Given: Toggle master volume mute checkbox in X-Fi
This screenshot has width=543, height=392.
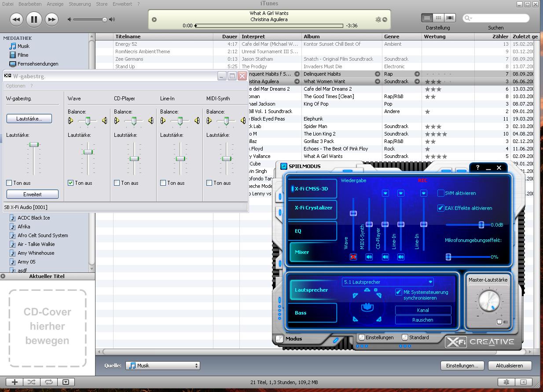Looking at the screenshot, I should tap(499, 322).
